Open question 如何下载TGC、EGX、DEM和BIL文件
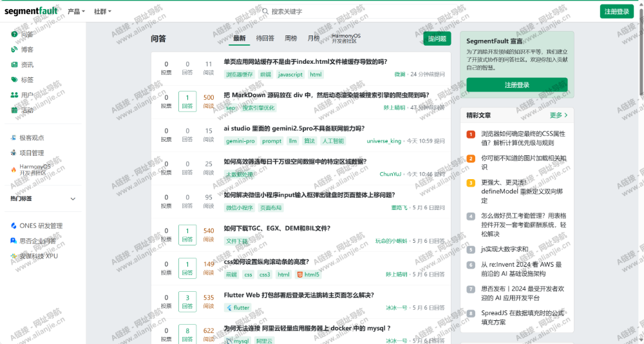This screenshot has width=644, height=344. pos(277,229)
